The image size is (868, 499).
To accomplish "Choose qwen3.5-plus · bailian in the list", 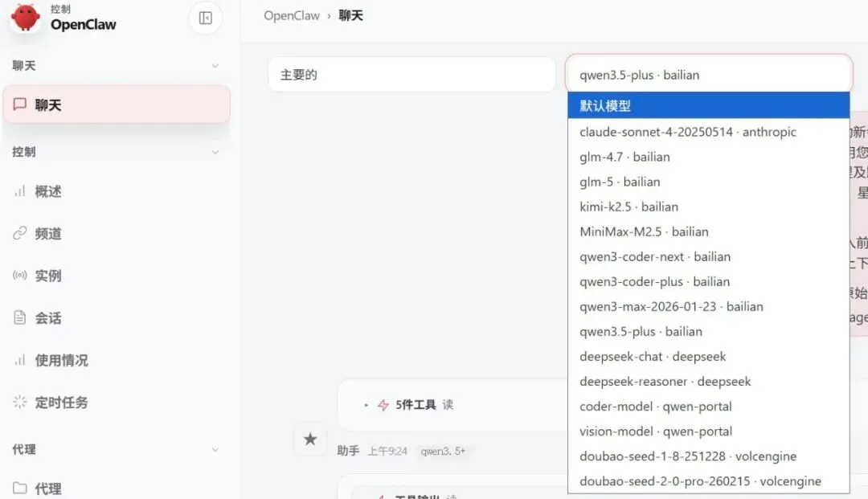I will [x=709, y=331].
